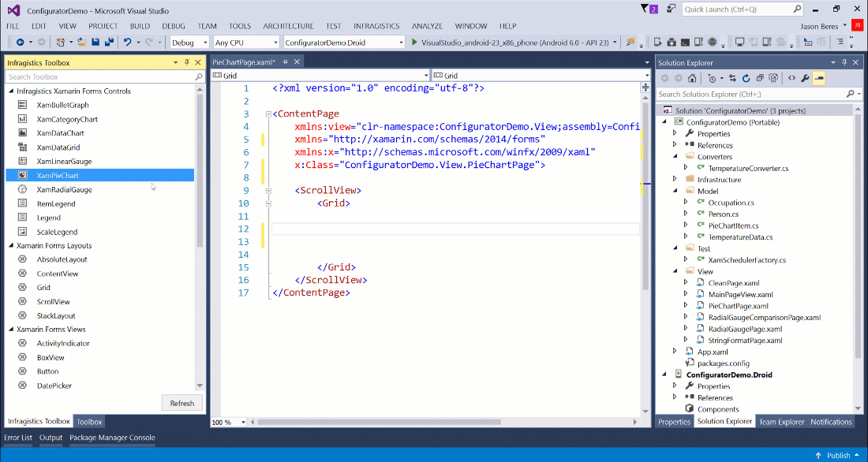Click the Pending Changes Filter clock icon

pyautogui.click(x=713, y=79)
